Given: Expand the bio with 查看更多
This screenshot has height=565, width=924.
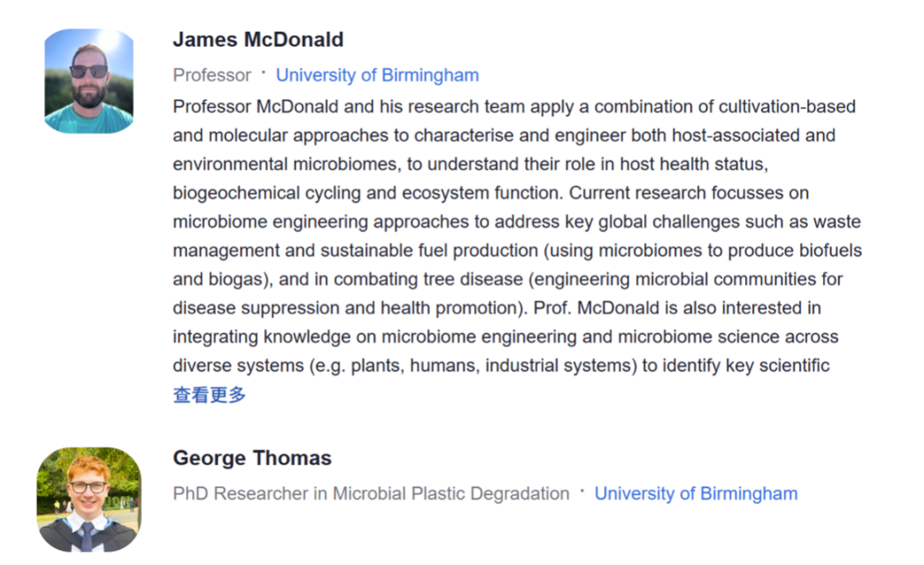Looking at the screenshot, I should (x=210, y=395).
